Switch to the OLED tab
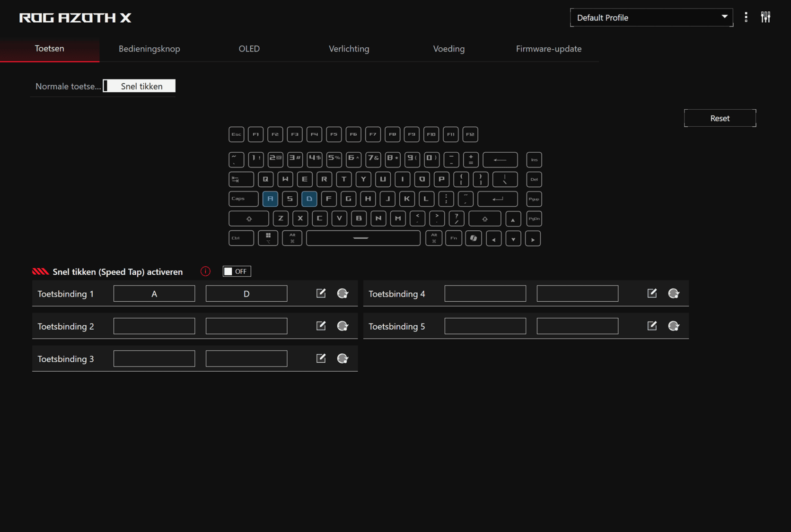This screenshot has width=791, height=532. point(249,49)
